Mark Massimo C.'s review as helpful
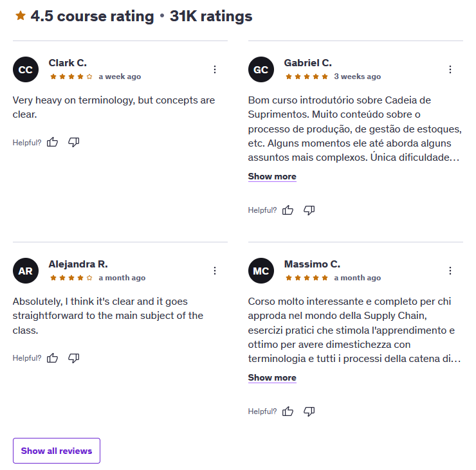Viewport: 476px width, 470px height. click(288, 411)
